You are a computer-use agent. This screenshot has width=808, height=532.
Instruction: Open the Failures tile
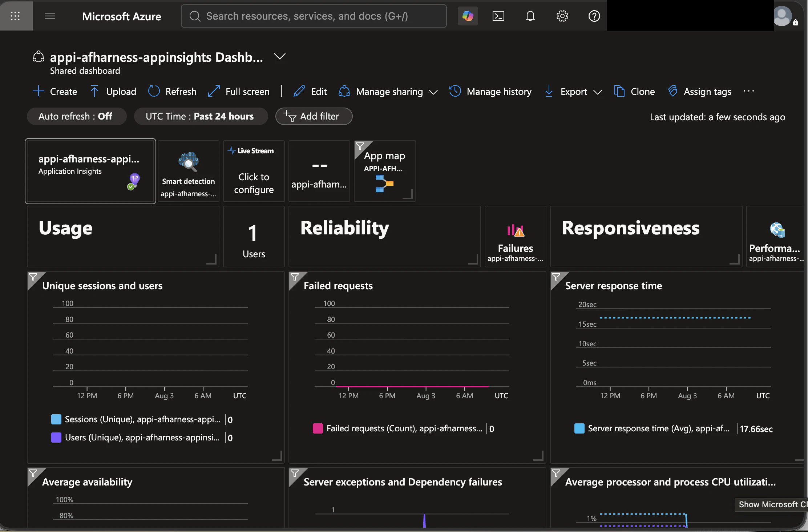(x=516, y=237)
